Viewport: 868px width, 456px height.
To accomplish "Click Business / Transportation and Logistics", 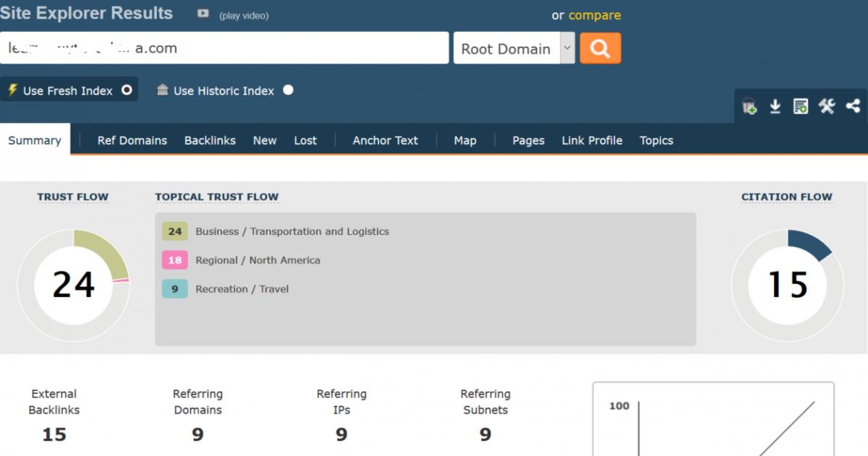I will [292, 231].
